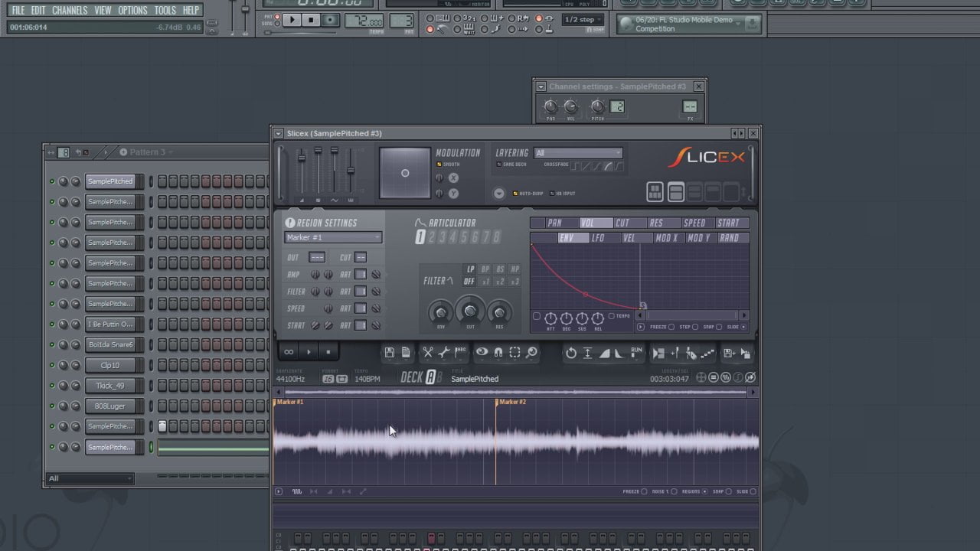Enable the envelope Tempo checkbox
This screenshot has width=980, height=551.
tap(611, 316)
